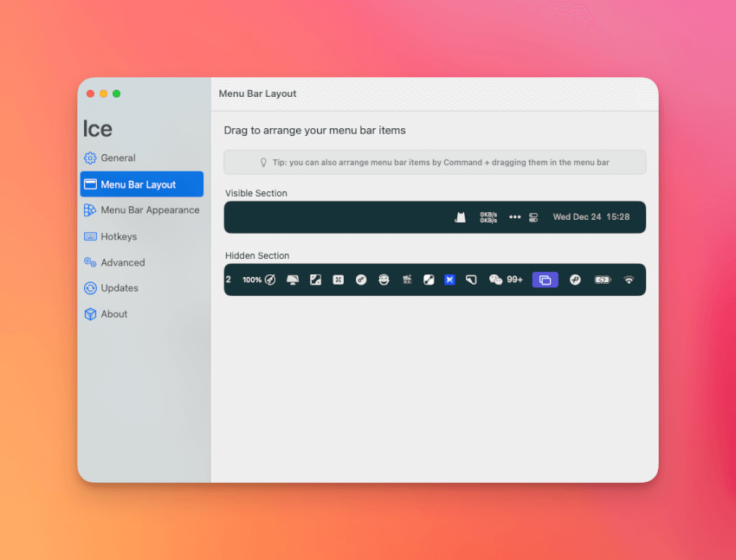Image resolution: width=736 pixels, height=560 pixels.
Task: Open Menu Bar Appearance settings
Action: [149, 210]
